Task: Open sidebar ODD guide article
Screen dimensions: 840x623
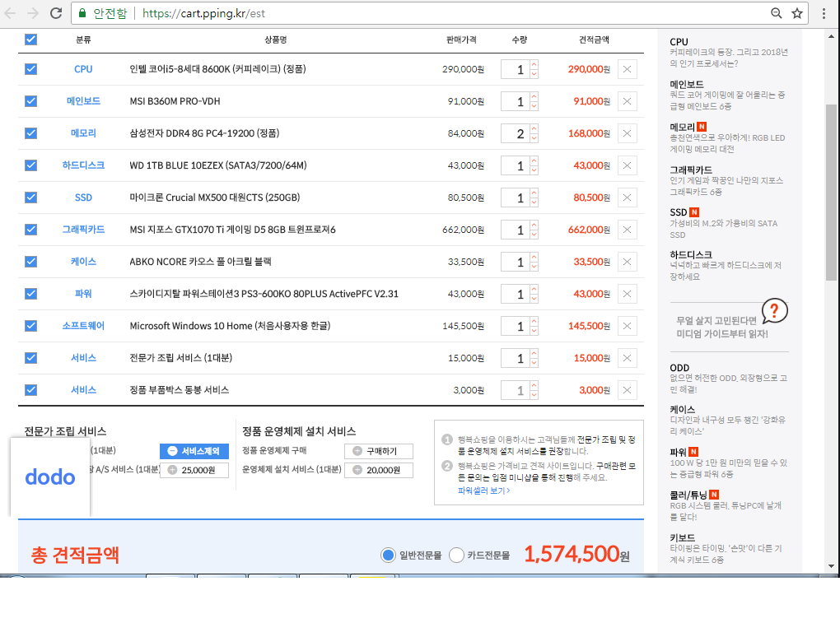Action: pos(728,379)
